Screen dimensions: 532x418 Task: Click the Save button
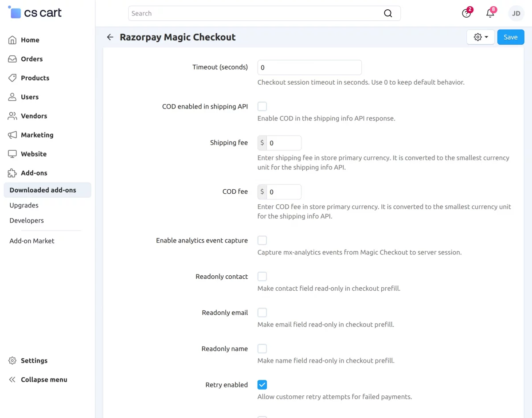tap(511, 37)
